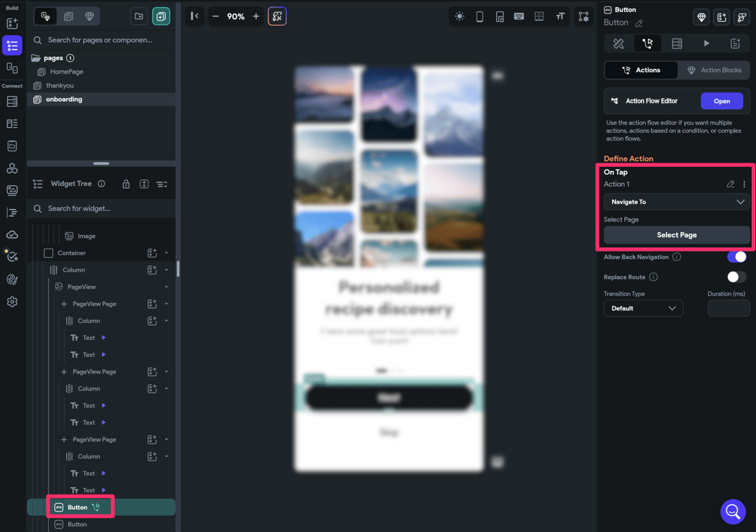Zoom out canvas with minus icon
Viewport: 756px width, 532px height.
point(215,16)
